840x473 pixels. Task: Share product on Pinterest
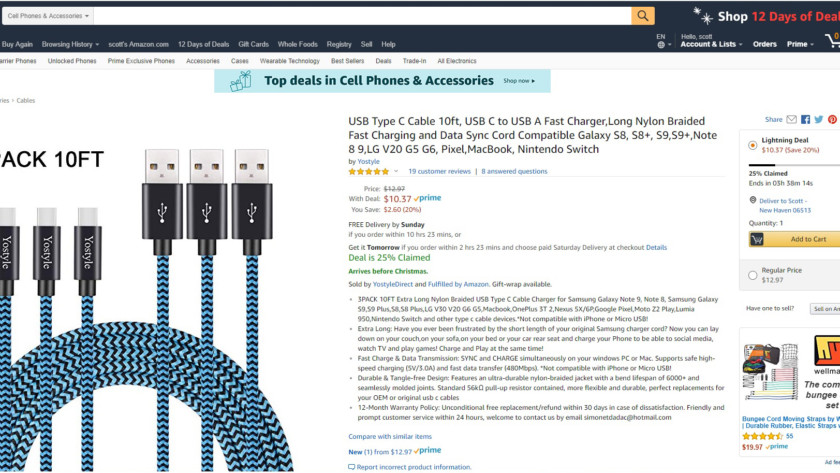click(832, 120)
